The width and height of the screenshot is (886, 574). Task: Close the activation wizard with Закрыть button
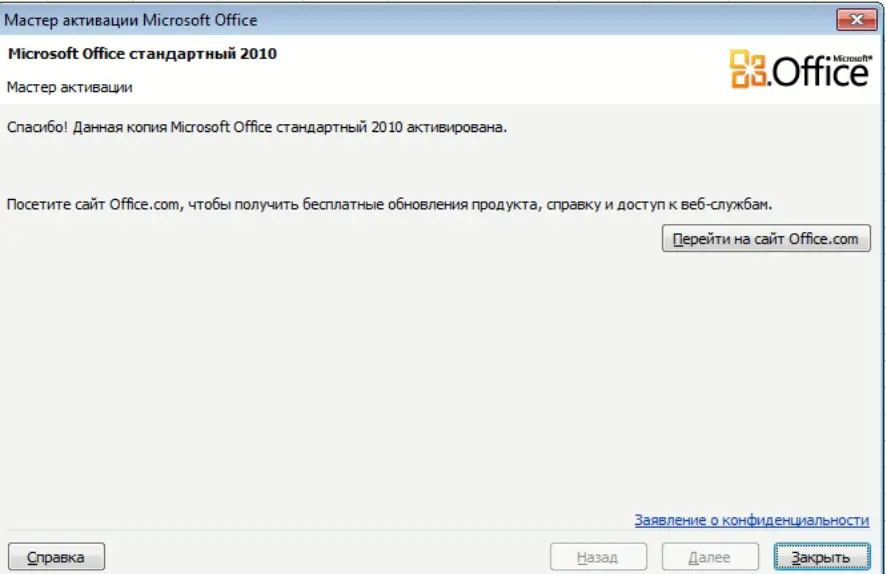822,557
